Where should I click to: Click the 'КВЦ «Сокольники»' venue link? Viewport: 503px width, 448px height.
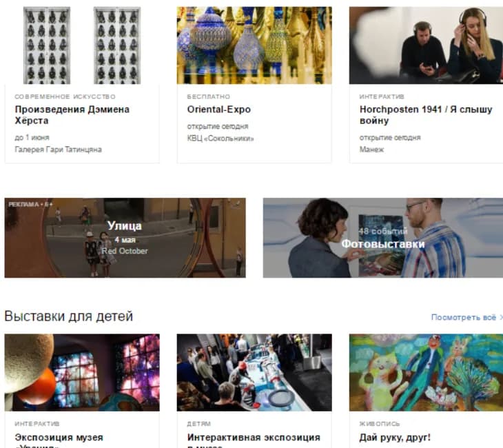tap(220, 139)
